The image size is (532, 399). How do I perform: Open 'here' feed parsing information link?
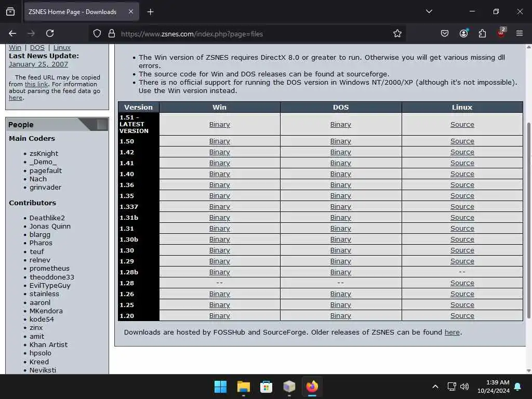16,98
